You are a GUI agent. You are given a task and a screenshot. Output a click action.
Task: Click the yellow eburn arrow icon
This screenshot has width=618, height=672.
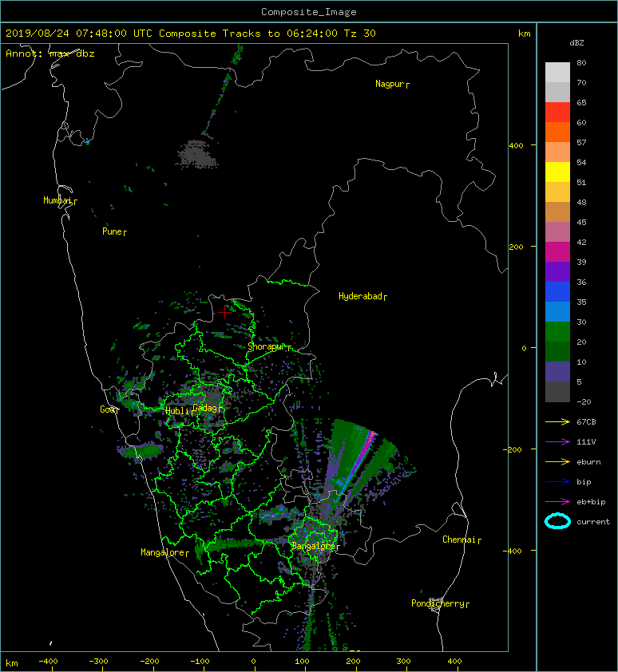click(x=557, y=461)
